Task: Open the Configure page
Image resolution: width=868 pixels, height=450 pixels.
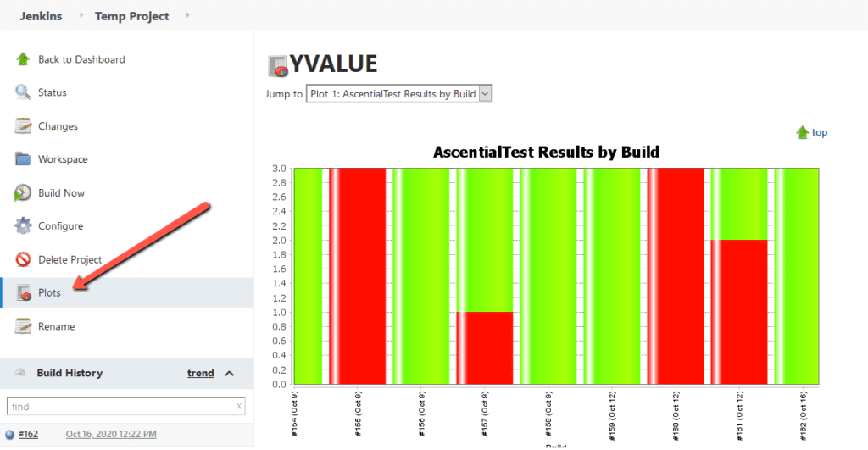Action: (x=60, y=225)
